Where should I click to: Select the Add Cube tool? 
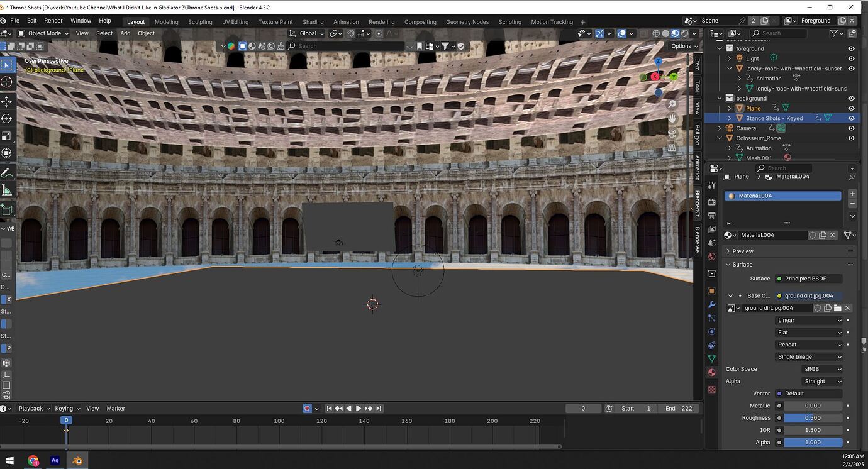pyautogui.click(x=6, y=209)
